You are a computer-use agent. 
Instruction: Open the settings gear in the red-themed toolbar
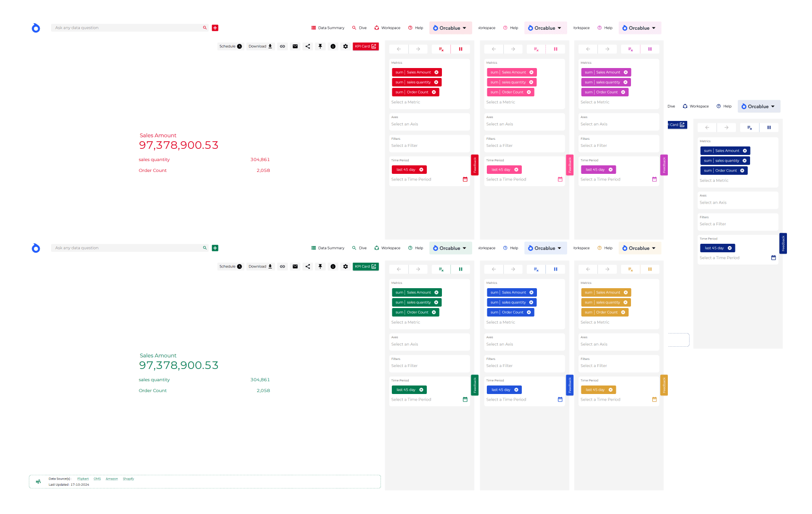point(346,46)
